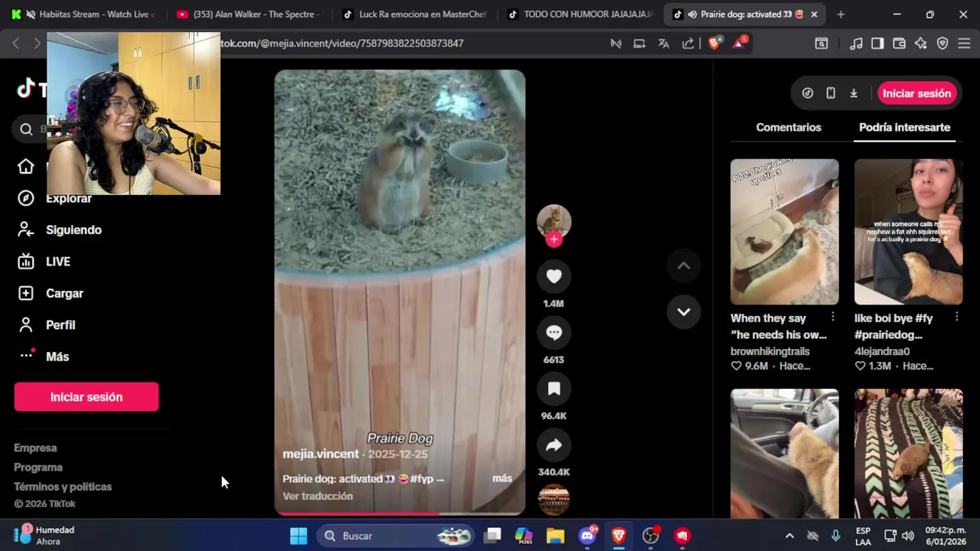The width and height of the screenshot is (980, 551).
Task: Open the Brave Wallet icon
Action: (900, 44)
